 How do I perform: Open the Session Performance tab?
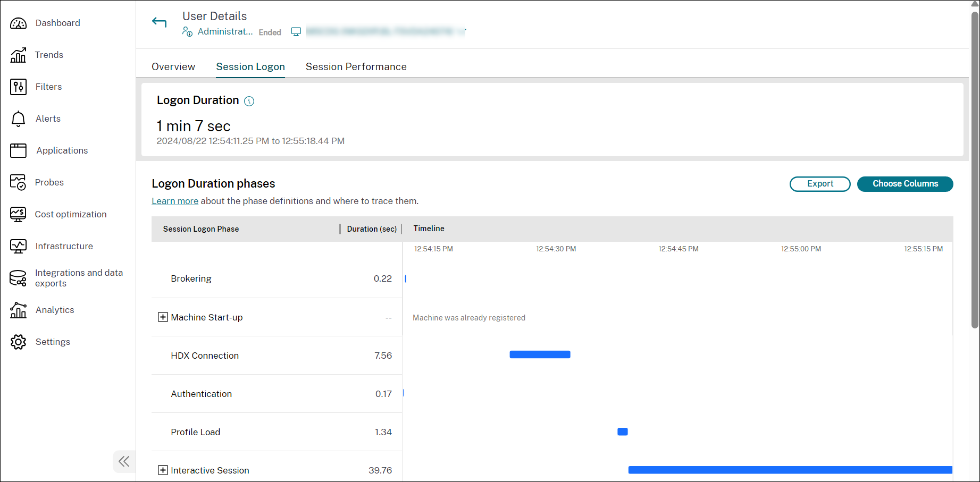[356, 66]
